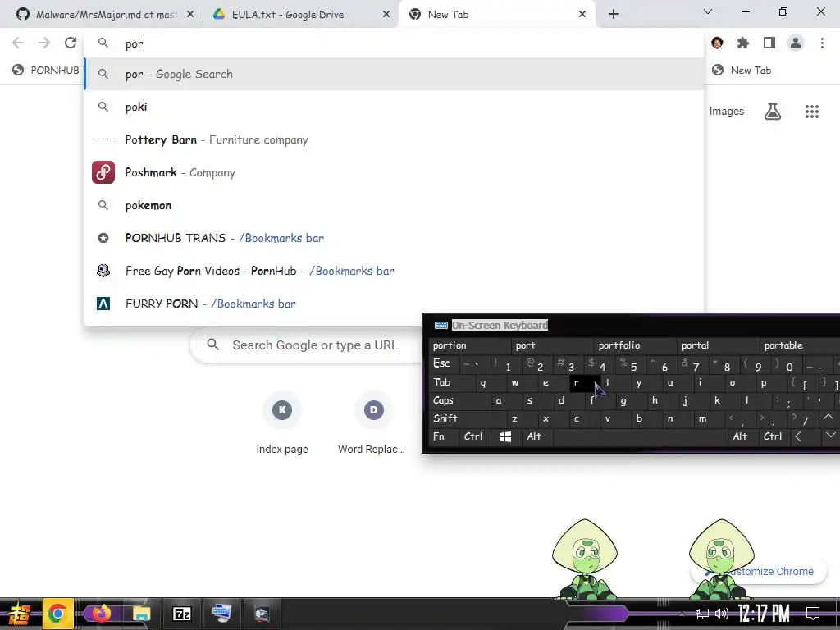Click the left arrow key on on-screen keyboard
This screenshot has width=840, height=630.
click(804, 436)
